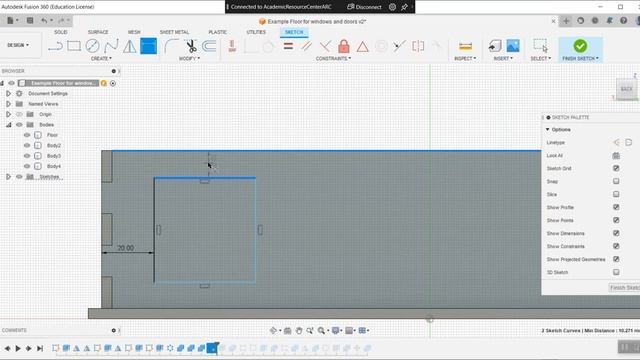Enable the 3D Sketch checkbox
Image resolution: width=640 pixels, height=360 pixels.
[616, 272]
